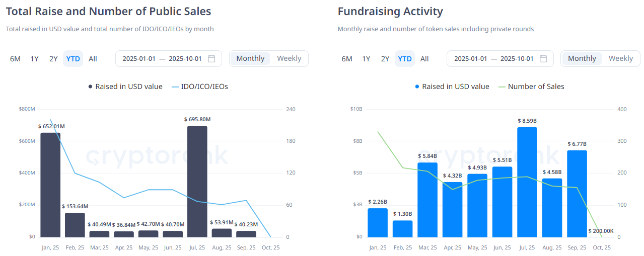This screenshot has height=256, width=644.
Task: Open end date 2025-10-01 in left chart
Action: tap(185, 59)
